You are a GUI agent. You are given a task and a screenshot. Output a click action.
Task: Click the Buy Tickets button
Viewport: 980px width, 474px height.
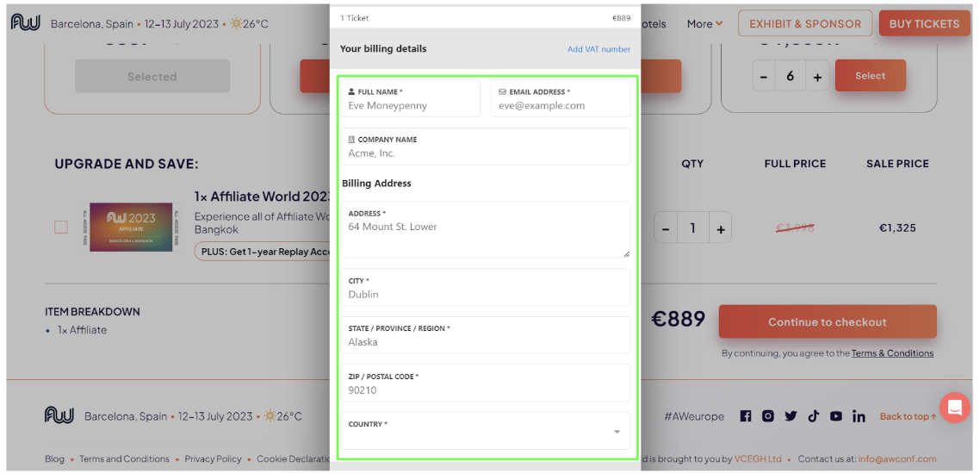click(924, 24)
